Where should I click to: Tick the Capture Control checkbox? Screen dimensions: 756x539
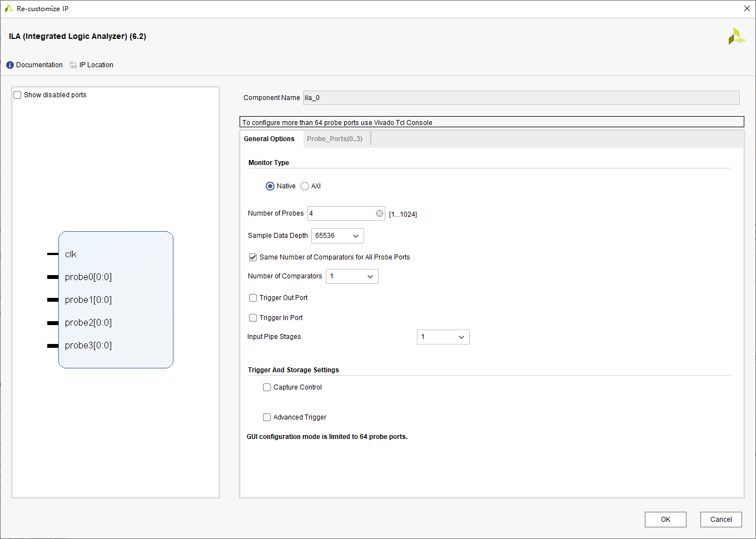tap(267, 387)
